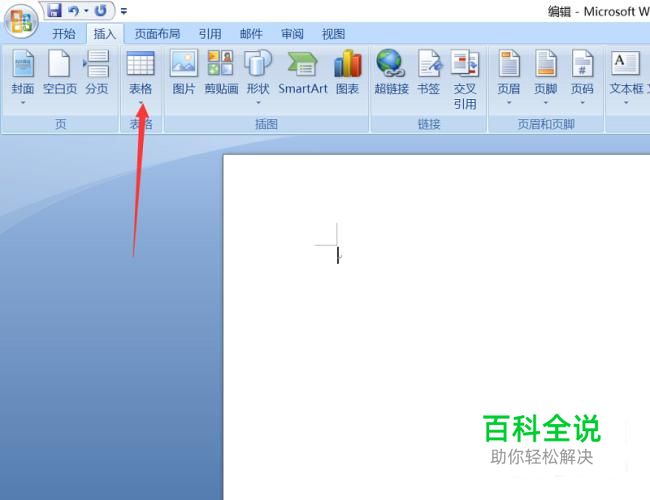Expand the 页码 dropdown arrow

[x=582, y=102]
